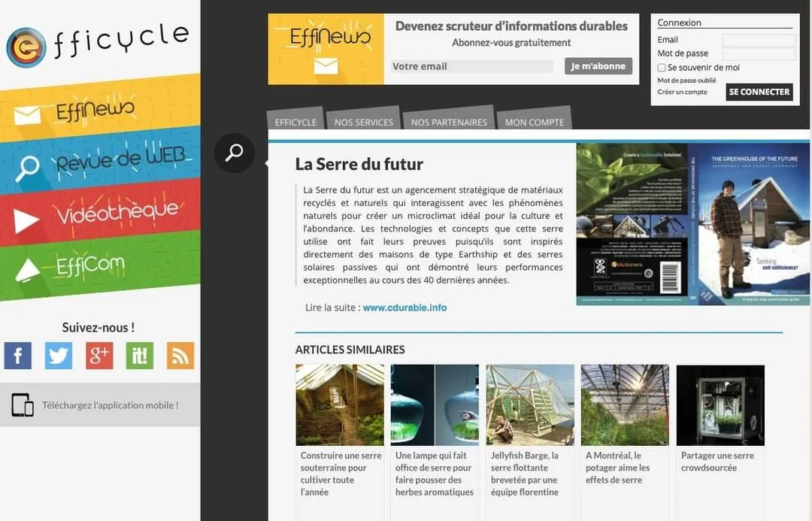
Task: Click the mobile devices icon
Action: click(x=23, y=405)
